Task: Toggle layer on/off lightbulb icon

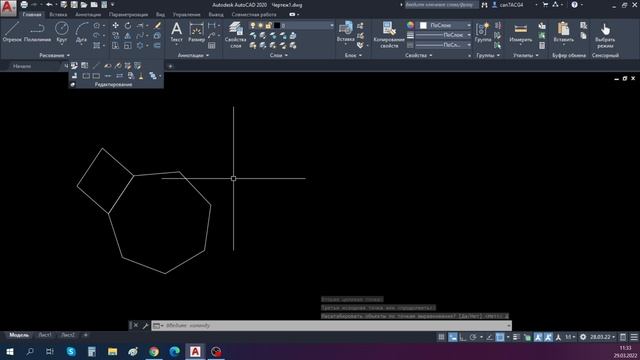Action: coord(253,25)
